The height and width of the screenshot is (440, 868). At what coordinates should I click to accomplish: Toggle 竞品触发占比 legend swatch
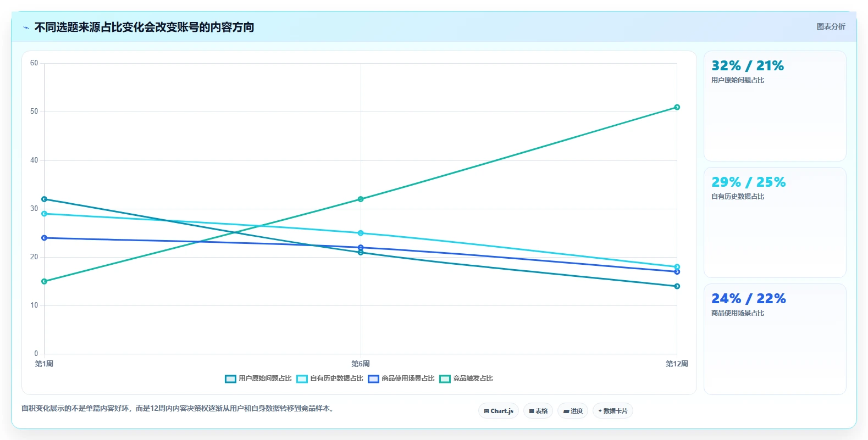(445, 378)
